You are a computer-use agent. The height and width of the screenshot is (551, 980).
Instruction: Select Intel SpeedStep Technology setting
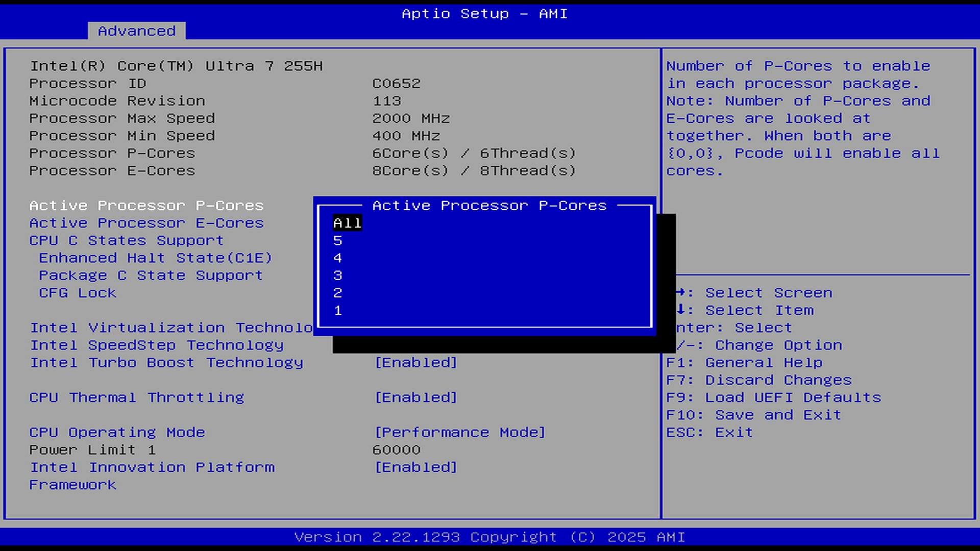tap(156, 345)
